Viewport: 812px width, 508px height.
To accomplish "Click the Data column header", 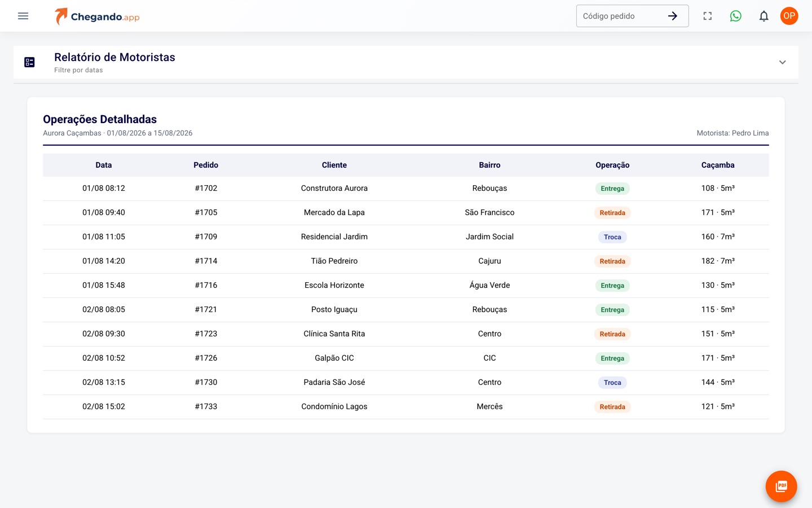I will 104,165.
